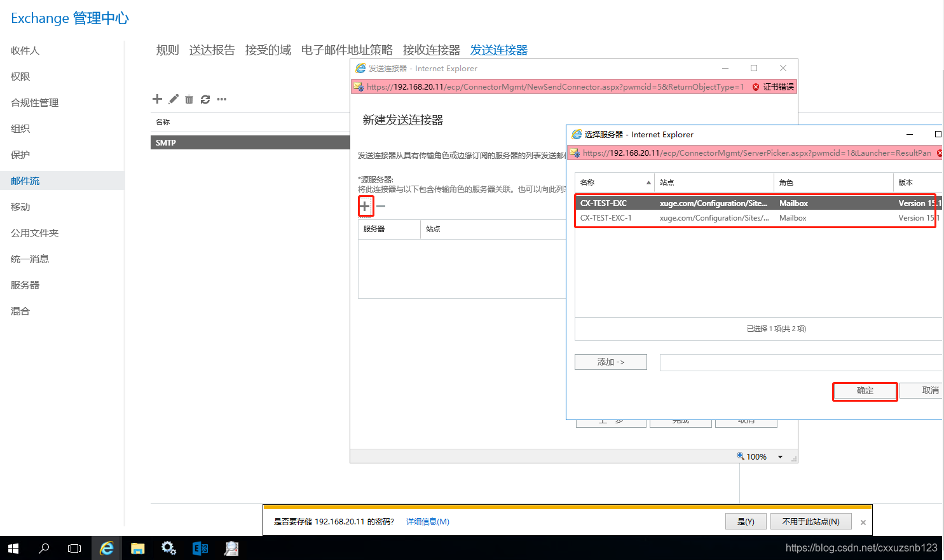Open 详细信息(M) link
Viewport: 944px width, 560px height.
tap(428, 522)
